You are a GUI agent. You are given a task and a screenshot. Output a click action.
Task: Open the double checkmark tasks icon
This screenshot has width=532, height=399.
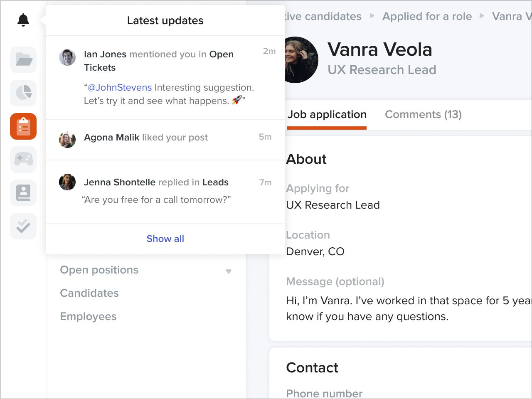click(x=23, y=226)
